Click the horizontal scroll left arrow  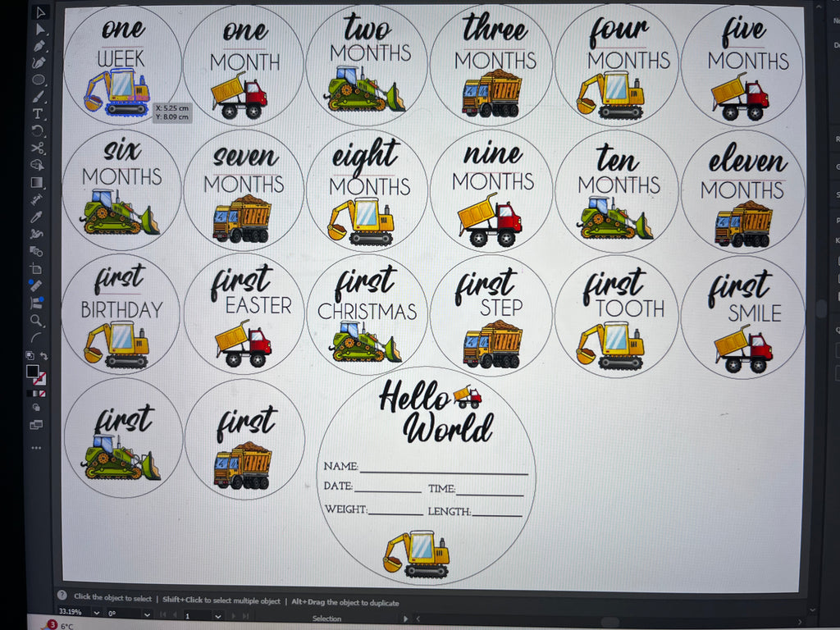[x=418, y=619]
